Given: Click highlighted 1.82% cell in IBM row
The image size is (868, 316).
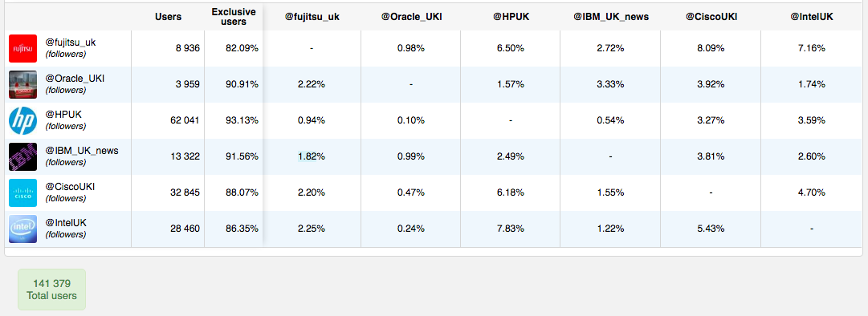Looking at the screenshot, I should tap(311, 156).
